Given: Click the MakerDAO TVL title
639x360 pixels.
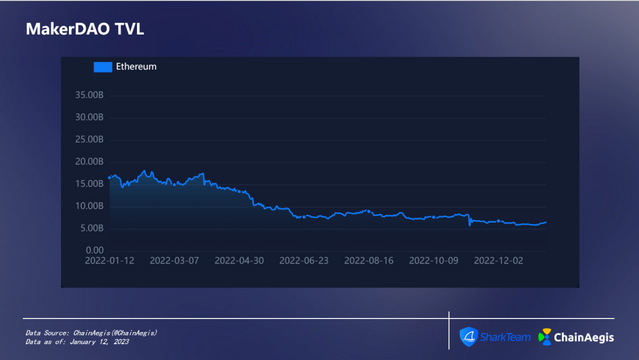Looking at the screenshot, I should [85, 29].
